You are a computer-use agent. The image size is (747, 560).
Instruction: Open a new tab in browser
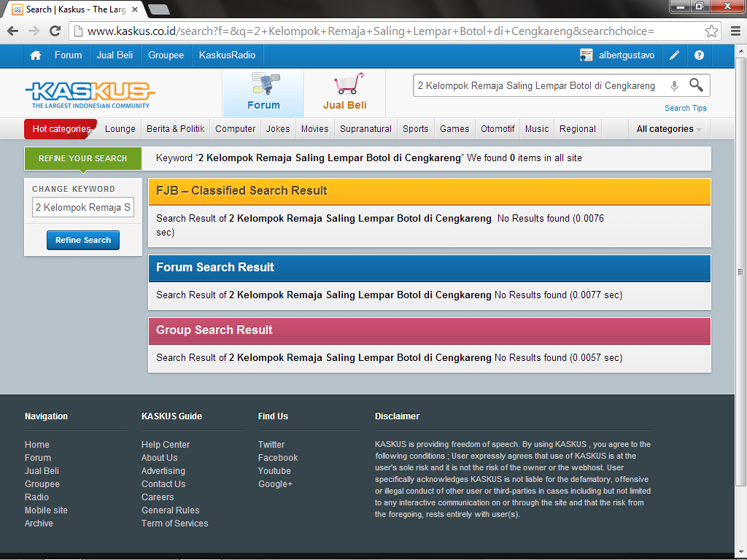click(x=158, y=9)
